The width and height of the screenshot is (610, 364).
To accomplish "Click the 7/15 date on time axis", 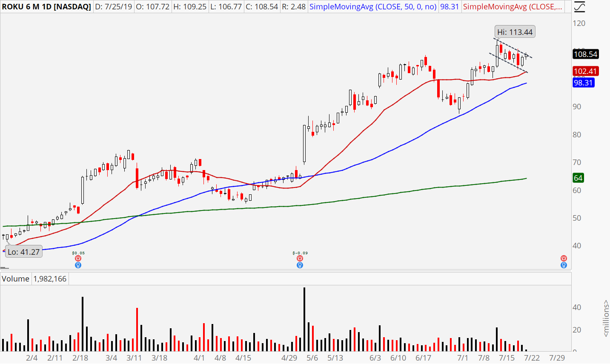I will pos(507,358).
